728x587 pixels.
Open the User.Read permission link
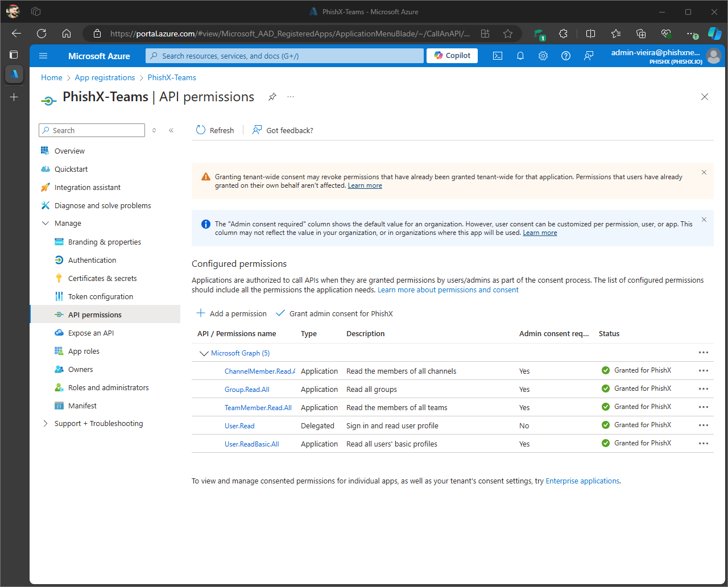[x=239, y=425]
